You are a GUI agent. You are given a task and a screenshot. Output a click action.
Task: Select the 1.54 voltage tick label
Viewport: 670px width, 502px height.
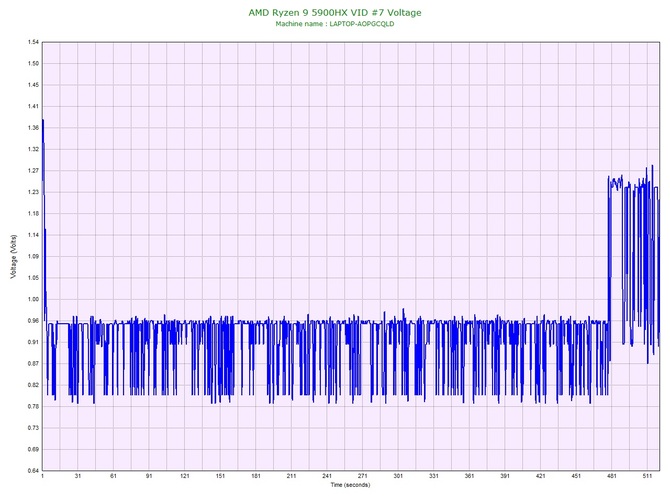(33, 42)
